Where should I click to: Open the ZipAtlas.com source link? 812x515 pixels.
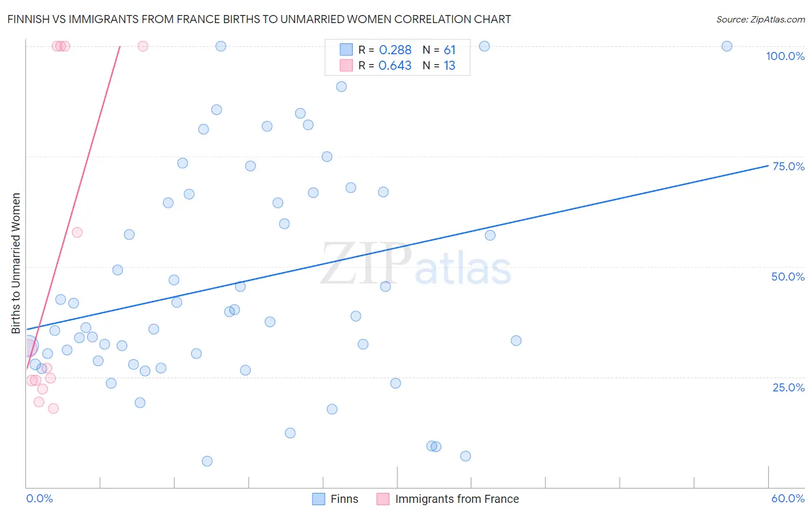click(x=760, y=19)
